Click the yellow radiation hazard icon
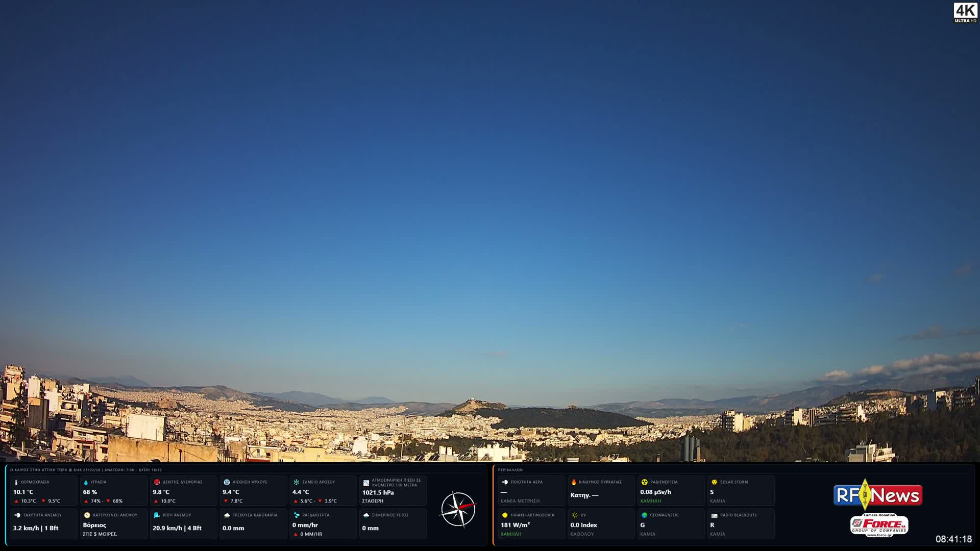The width and height of the screenshot is (980, 551). (644, 482)
